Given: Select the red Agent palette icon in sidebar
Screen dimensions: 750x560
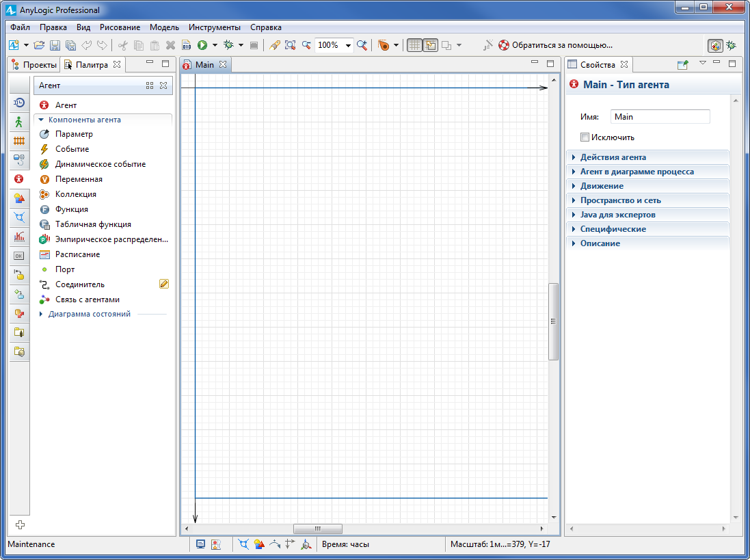Looking at the screenshot, I should tap(18, 179).
